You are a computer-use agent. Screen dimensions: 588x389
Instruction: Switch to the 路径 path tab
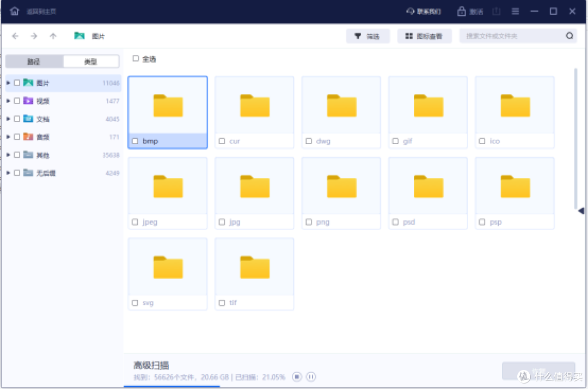[34, 61]
